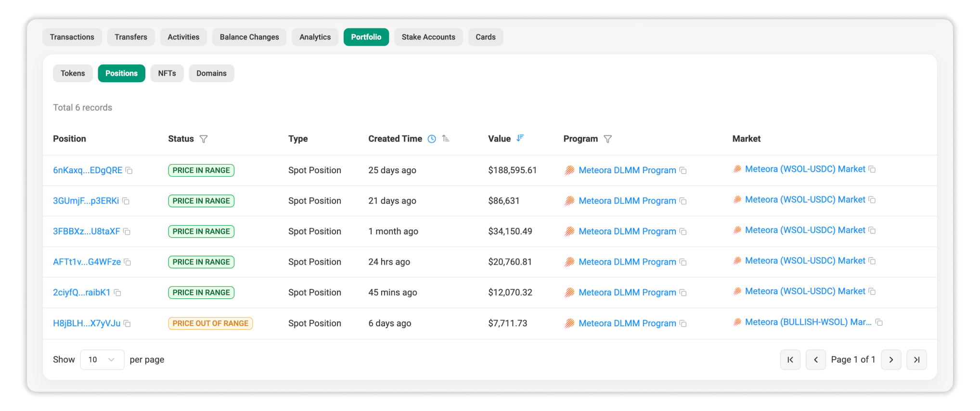Switch to the Transactions tab

(72, 37)
